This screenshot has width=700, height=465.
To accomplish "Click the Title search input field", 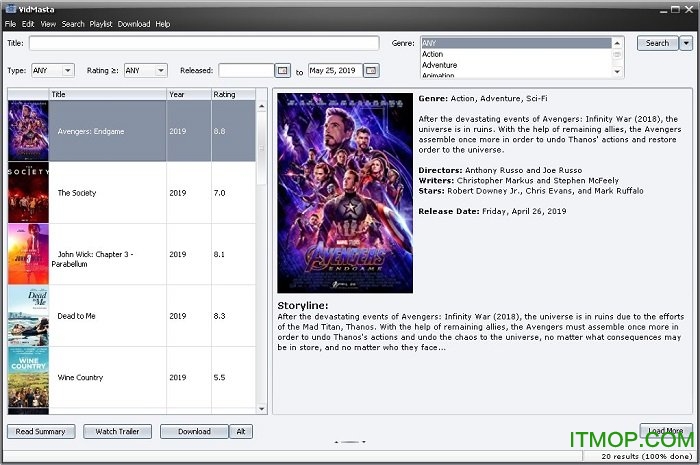I will [x=204, y=43].
